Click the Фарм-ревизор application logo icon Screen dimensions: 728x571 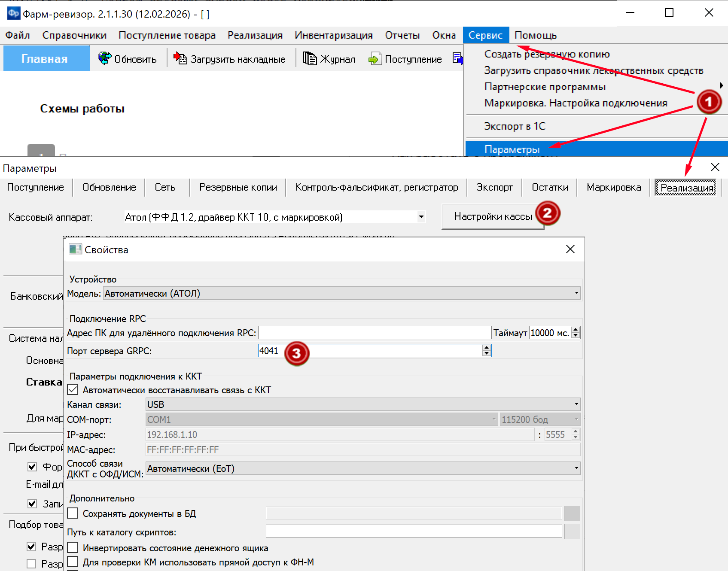pos(13,14)
